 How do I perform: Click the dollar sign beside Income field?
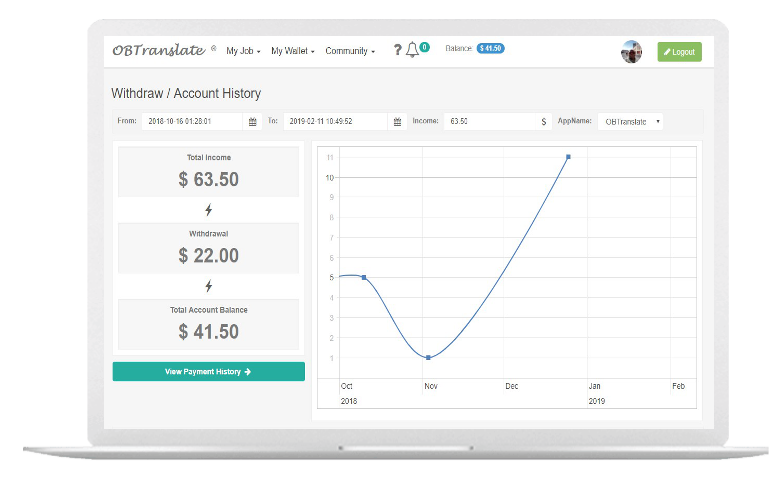(544, 121)
